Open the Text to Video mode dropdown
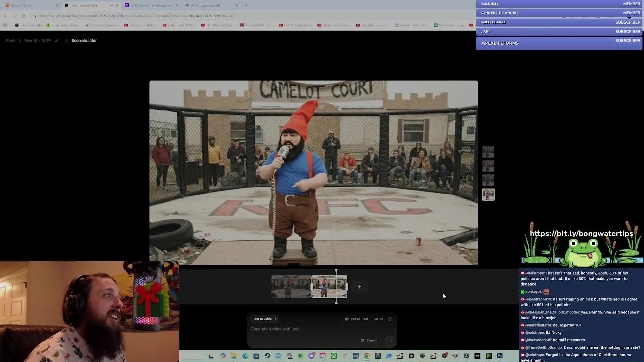Screen dimensions: 644x362 click(265, 319)
